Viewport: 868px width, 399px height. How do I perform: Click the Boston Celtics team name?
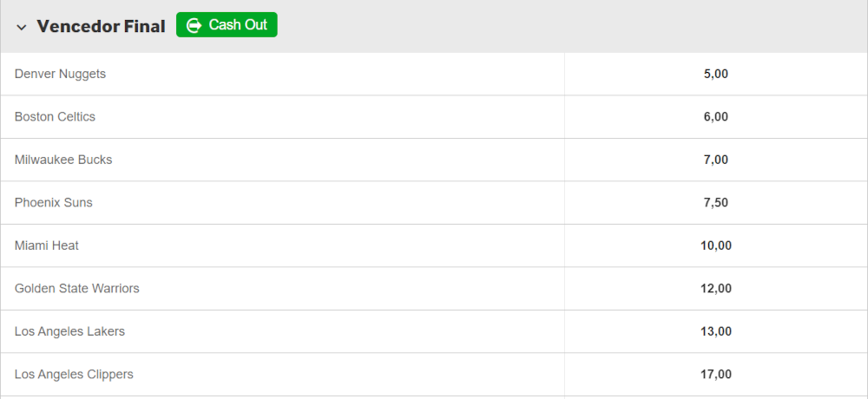[x=55, y=117]
